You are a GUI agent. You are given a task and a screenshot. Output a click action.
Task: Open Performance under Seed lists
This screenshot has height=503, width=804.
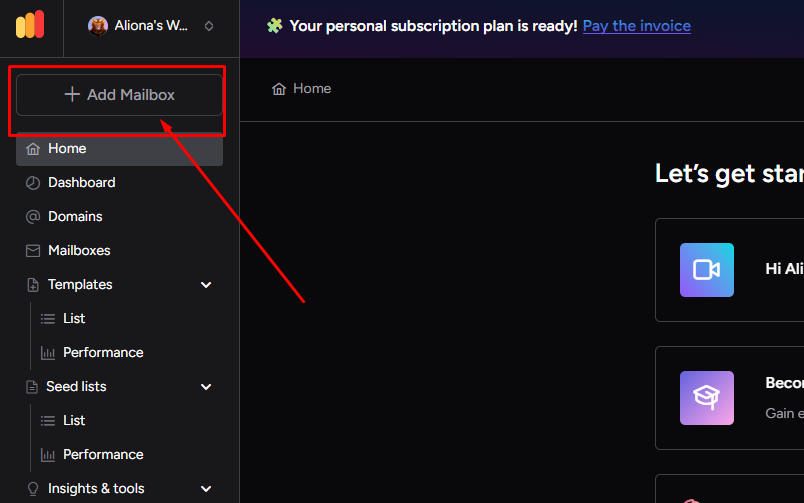(102, 455)
